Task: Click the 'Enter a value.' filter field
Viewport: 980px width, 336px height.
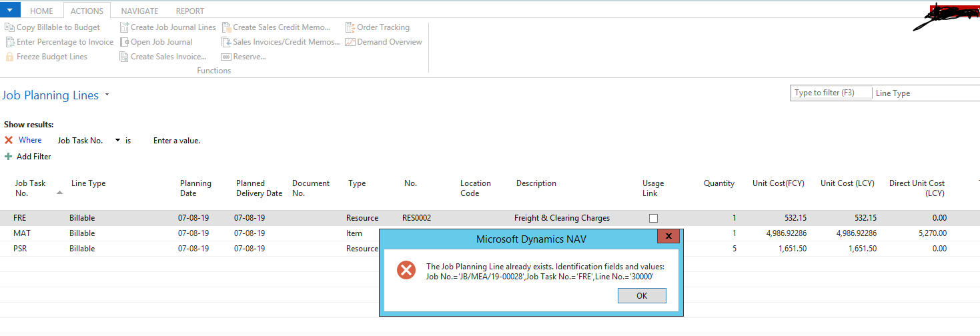Action: pos(177,141)
